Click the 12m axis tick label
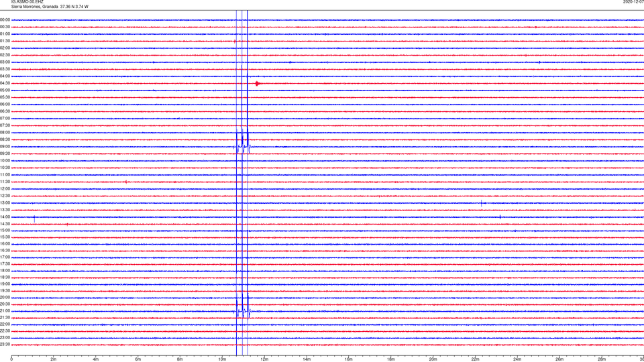 264,359
